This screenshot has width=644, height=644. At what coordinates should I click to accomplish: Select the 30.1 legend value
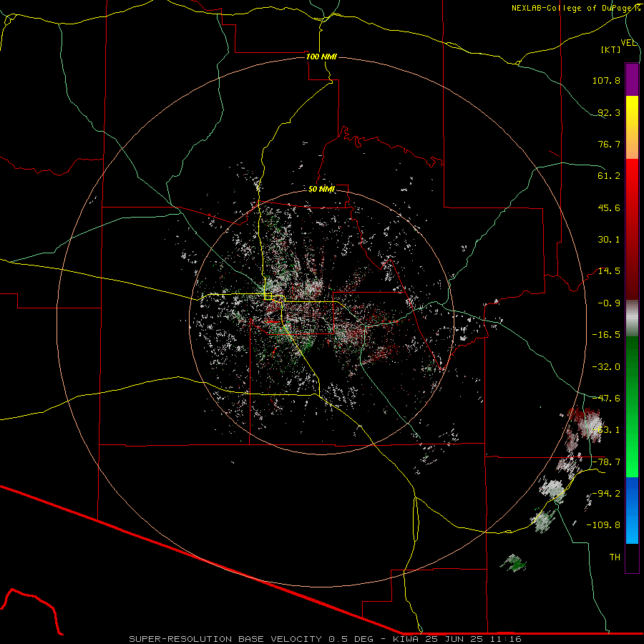tap(609, 240)
